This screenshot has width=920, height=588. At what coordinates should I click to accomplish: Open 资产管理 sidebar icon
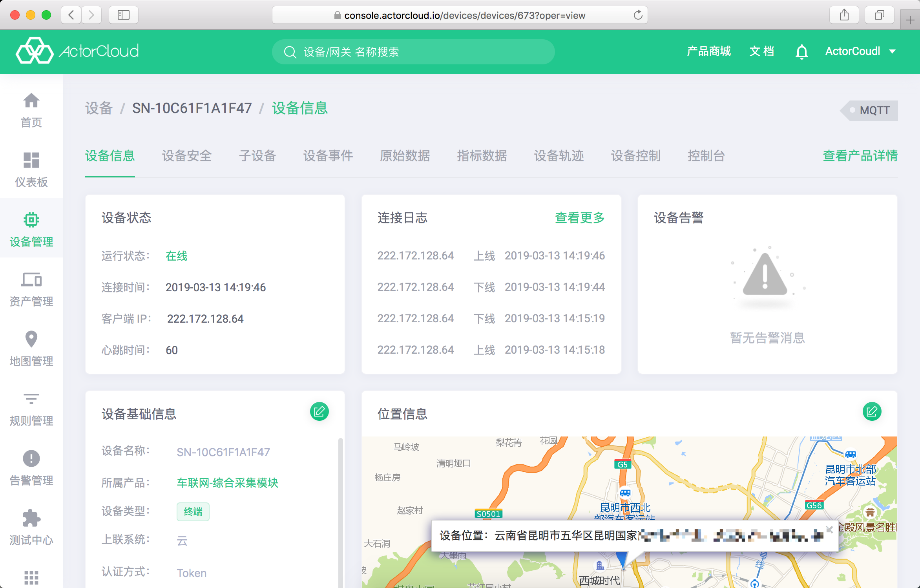[31, 279]
